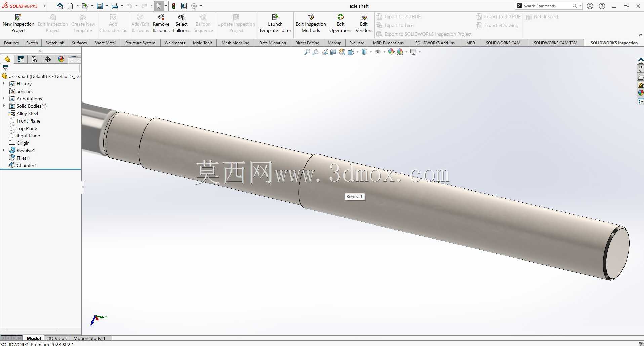Expand the Annotations tree node

[x=4, y=99]
